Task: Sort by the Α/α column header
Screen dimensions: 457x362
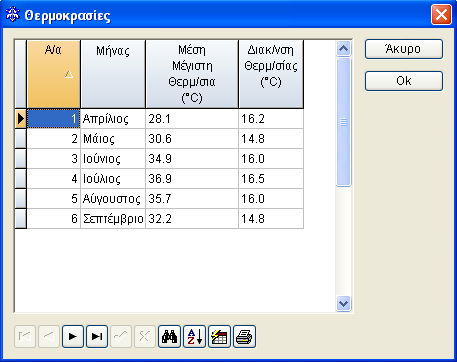Action: (54, 74)
